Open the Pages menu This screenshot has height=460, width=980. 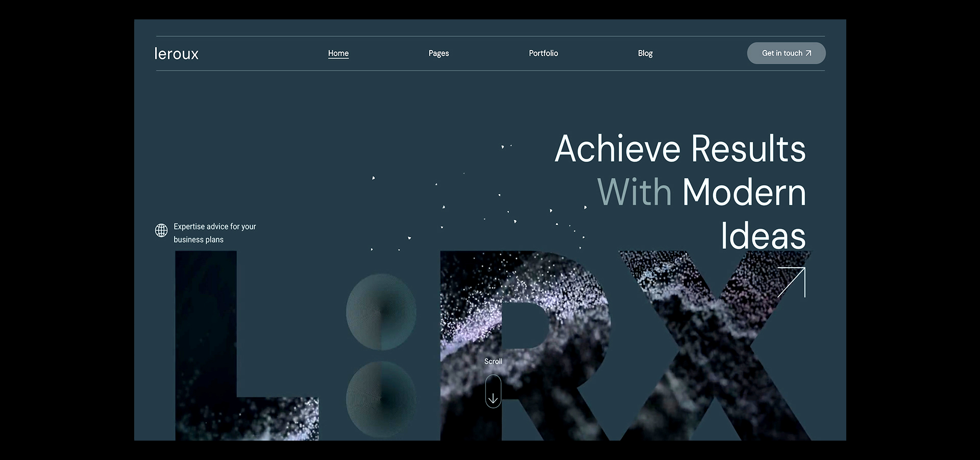(438, 53)
